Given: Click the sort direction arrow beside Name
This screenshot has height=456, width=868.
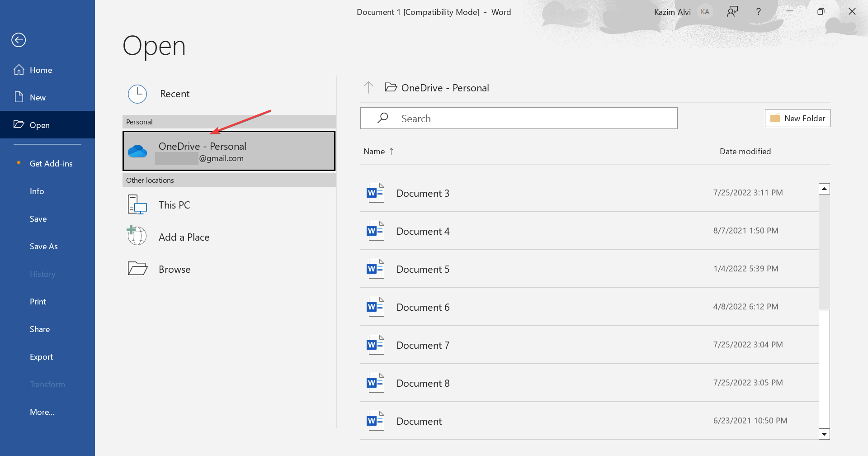Looking at the screenshot, I should pos(392,152).
